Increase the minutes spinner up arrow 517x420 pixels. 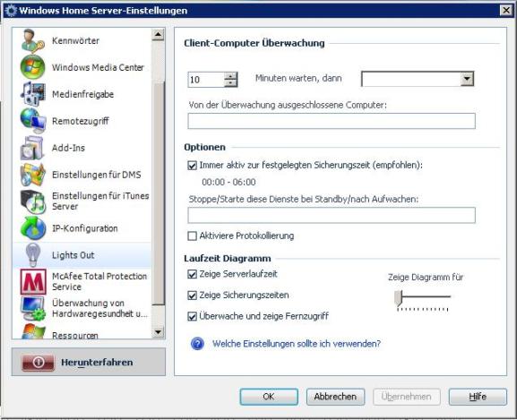230,76
